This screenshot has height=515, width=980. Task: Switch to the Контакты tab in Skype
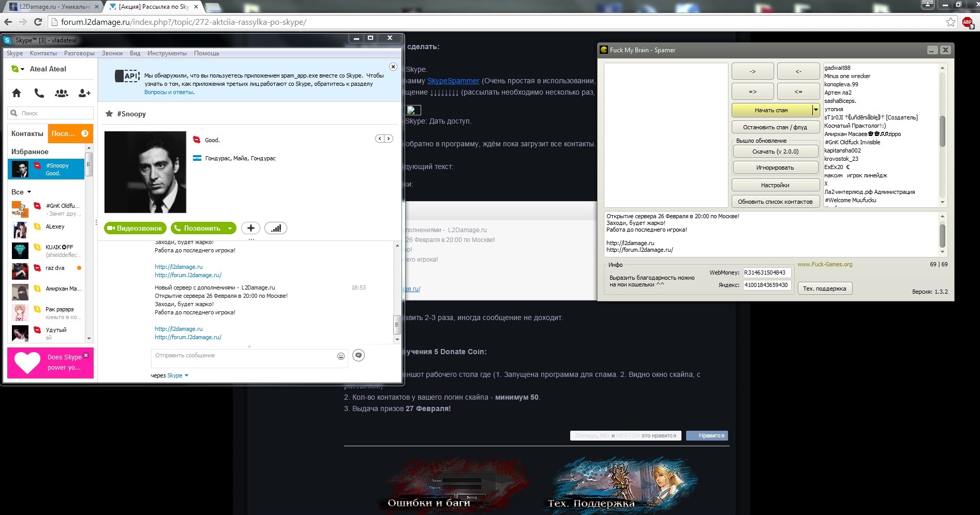tap(27, 133)
